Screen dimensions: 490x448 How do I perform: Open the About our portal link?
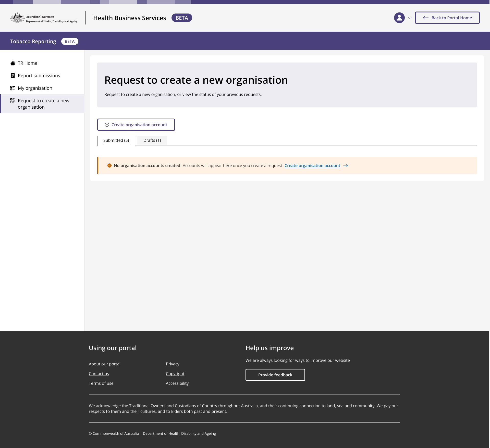pos(105,364)
